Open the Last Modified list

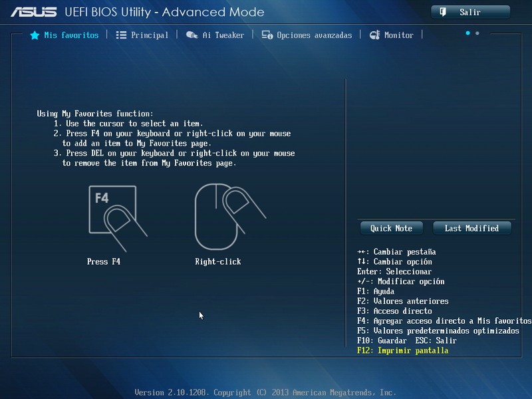(x=472, y=228)
